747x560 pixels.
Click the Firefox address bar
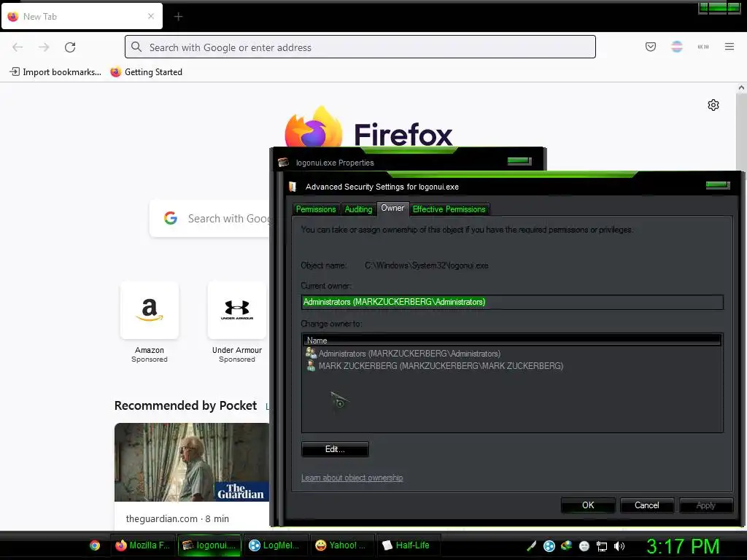pos(360,47)
